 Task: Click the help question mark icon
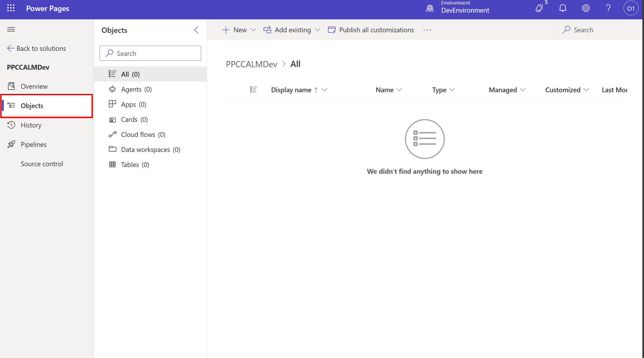tap(608, 8)
